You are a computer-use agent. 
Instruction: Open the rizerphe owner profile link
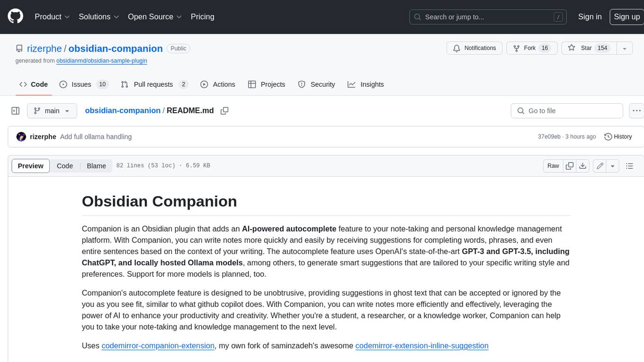pos(45,48)
